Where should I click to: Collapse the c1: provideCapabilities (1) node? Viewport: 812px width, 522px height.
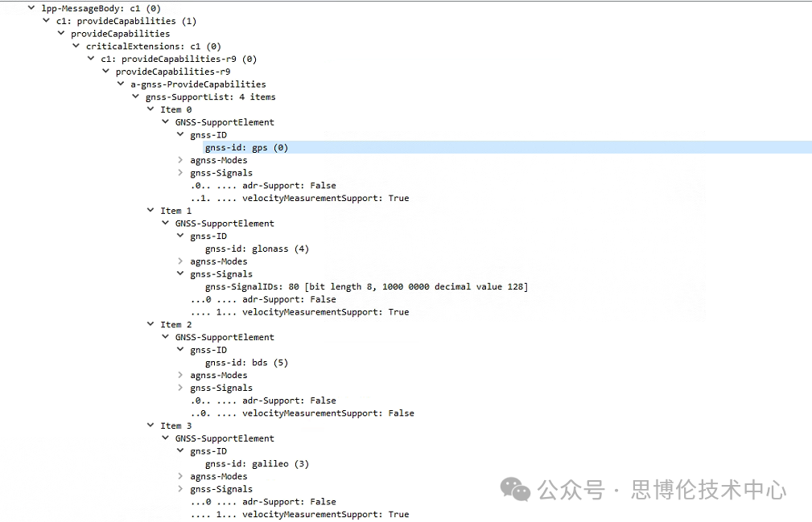[x=46, y=21]
